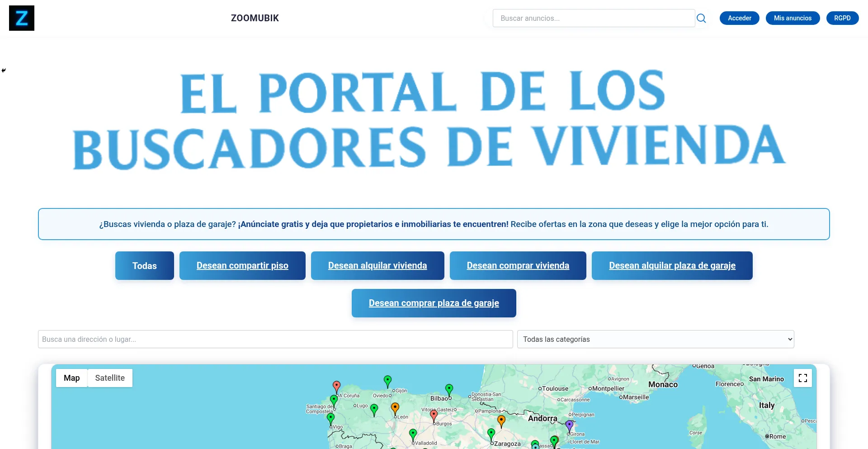Switch map to Satellite view

(110, 378)
